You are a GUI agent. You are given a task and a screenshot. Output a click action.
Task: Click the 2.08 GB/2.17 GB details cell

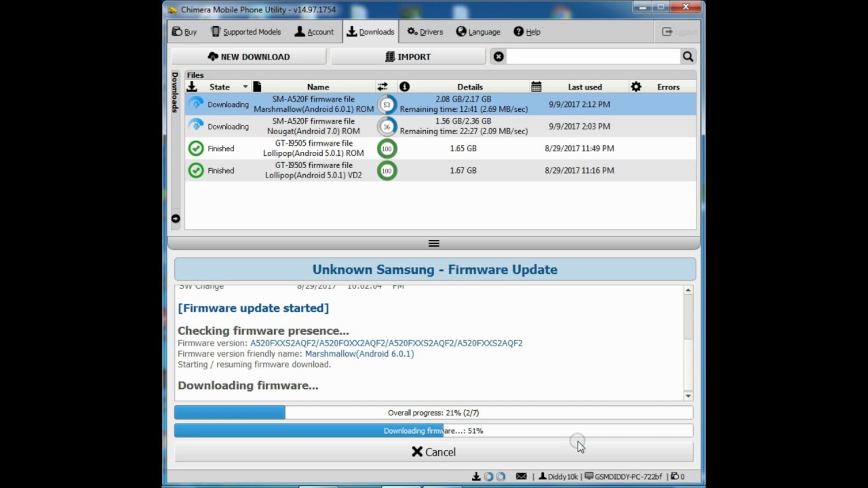(464, 104)
